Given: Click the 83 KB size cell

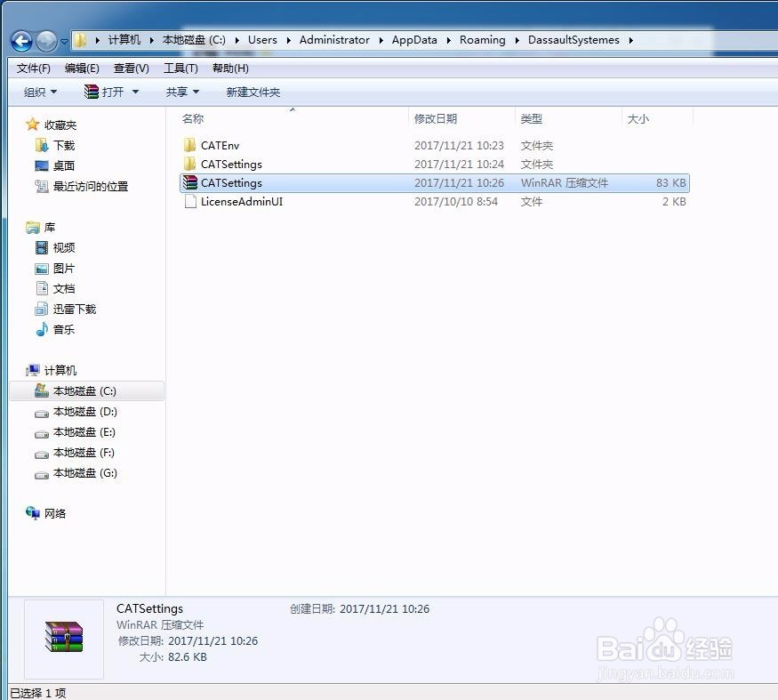Looking at the screenshot, I should (670, 182).
